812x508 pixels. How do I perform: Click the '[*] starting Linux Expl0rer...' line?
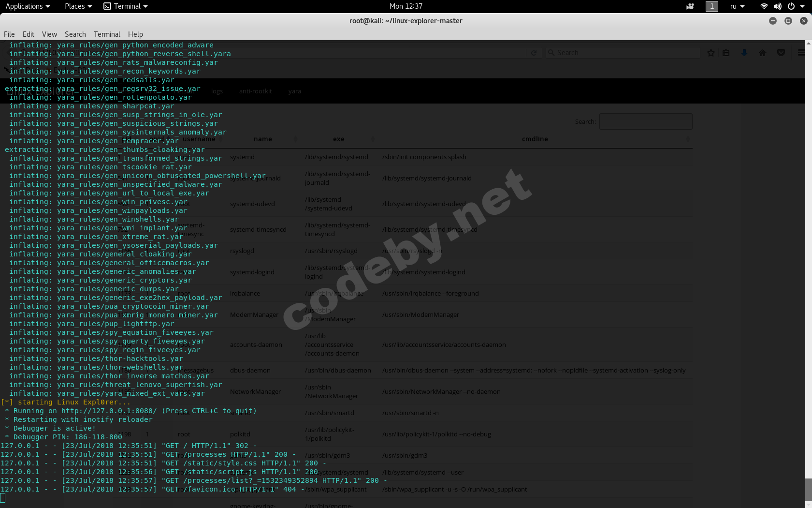tap(66, 403)
